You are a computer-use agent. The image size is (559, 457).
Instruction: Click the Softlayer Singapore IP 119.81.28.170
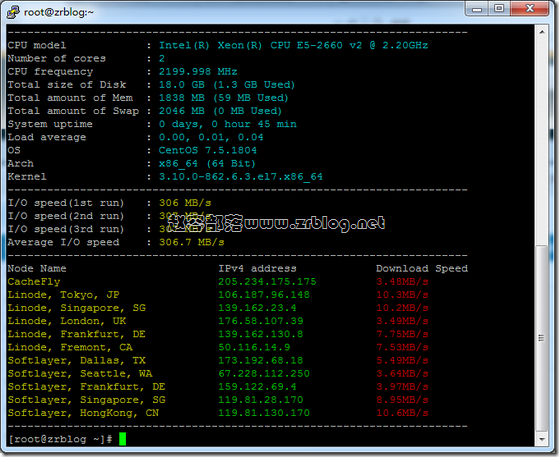click(261, 400)
